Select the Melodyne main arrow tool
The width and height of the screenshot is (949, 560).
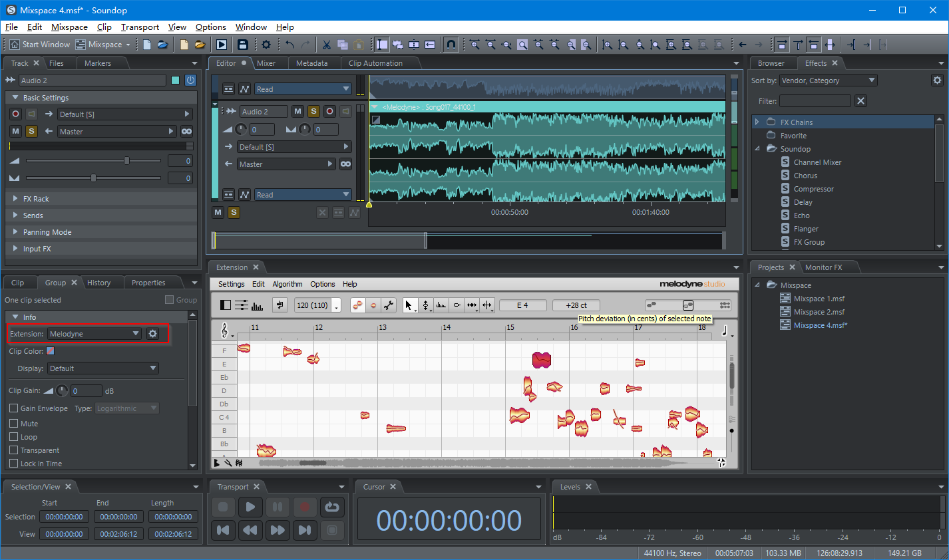pyautogui.click(x=409, y=305)
